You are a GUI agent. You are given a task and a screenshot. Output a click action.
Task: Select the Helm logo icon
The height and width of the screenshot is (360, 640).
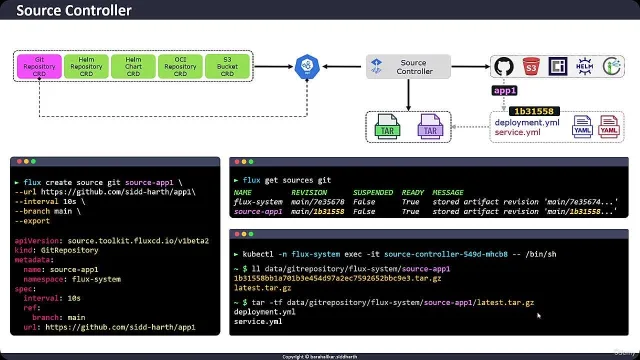tap(584, 66)
